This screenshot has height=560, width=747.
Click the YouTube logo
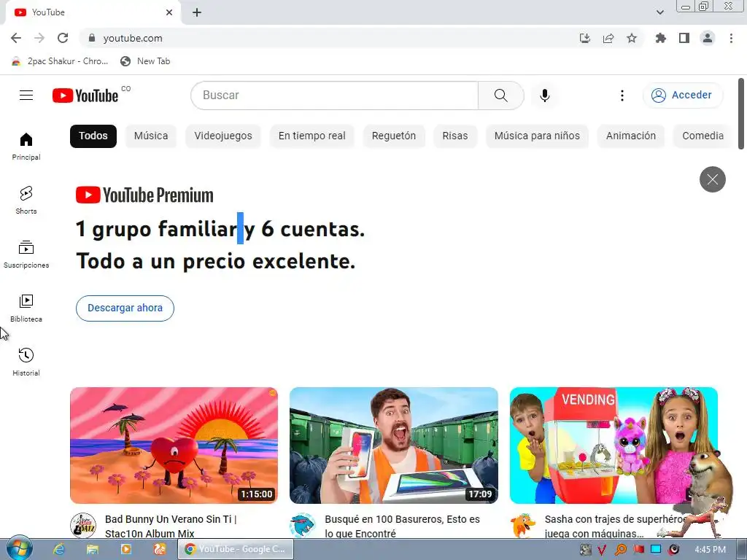click(85, 96)
